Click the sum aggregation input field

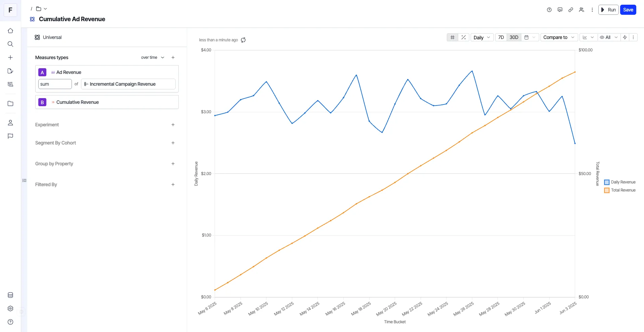click(55, 84)
